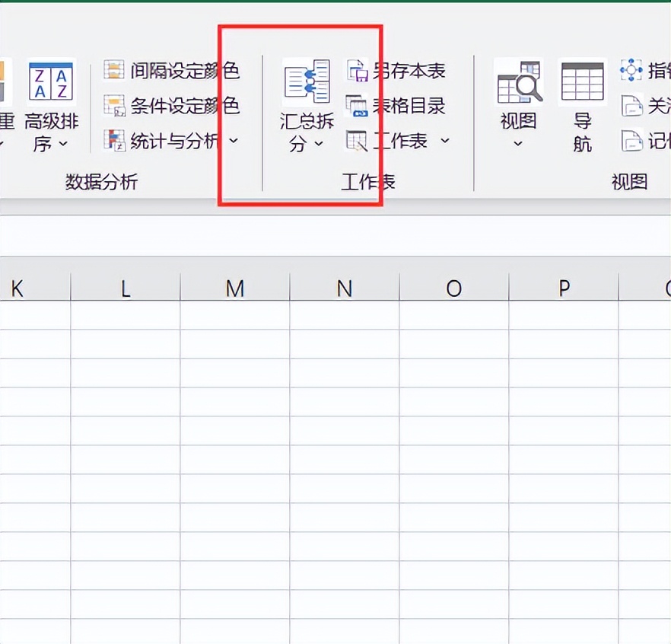This screenshot has width=671, height=644.
Task: Open dropdown chevron under 视图 button
Action: pos(518,143)
